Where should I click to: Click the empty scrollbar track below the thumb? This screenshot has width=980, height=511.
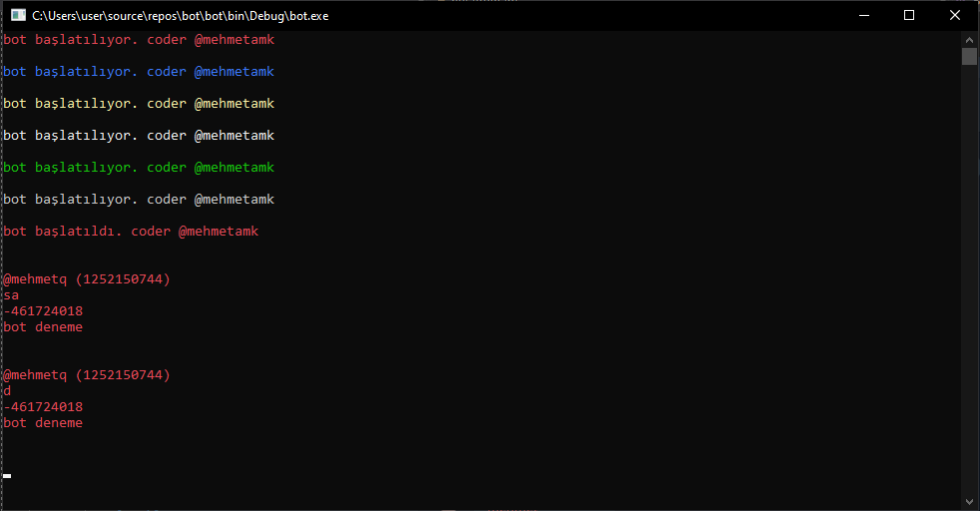tap(969, 279)
